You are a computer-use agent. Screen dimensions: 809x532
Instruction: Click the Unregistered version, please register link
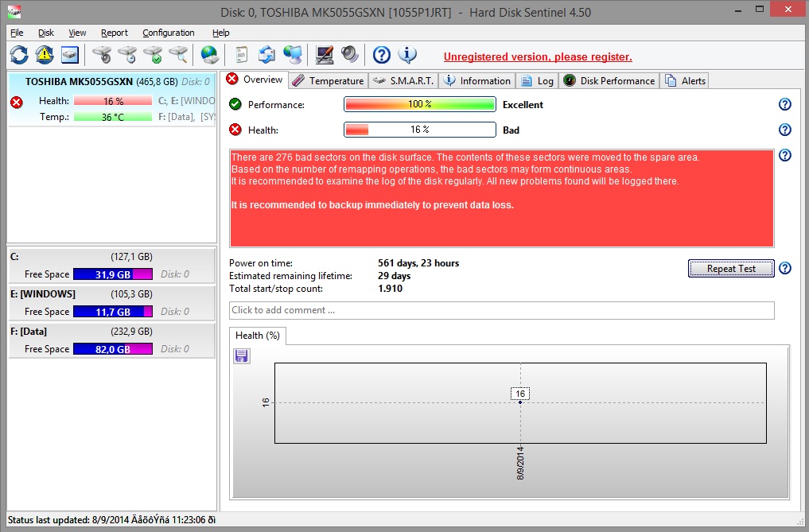click(538, 56)
